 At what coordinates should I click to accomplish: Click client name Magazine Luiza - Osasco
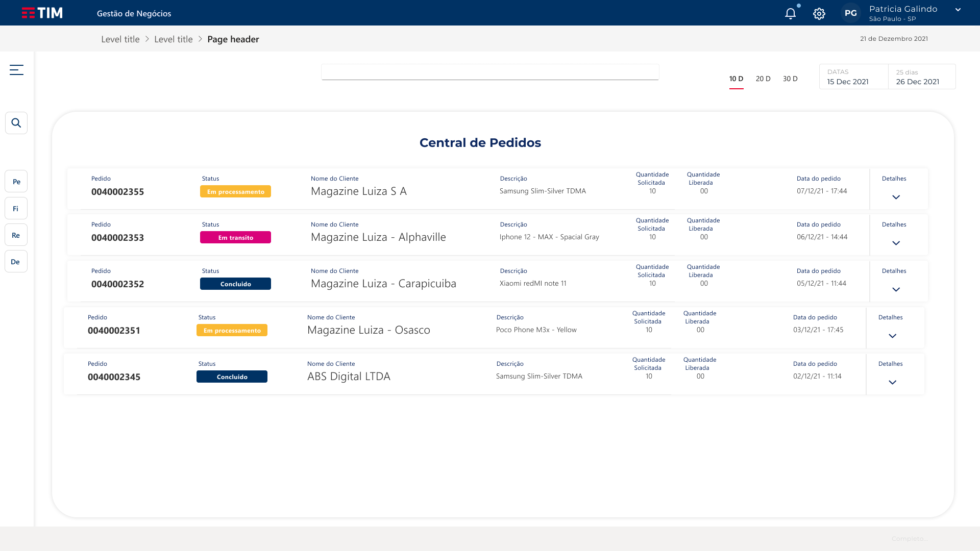pos(369,330)
